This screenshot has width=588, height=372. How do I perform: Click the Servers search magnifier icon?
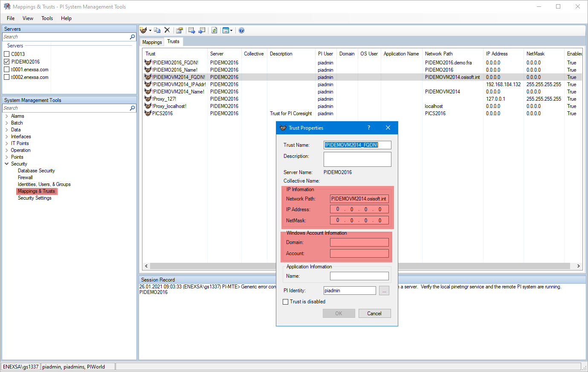(x=132, y=37)
